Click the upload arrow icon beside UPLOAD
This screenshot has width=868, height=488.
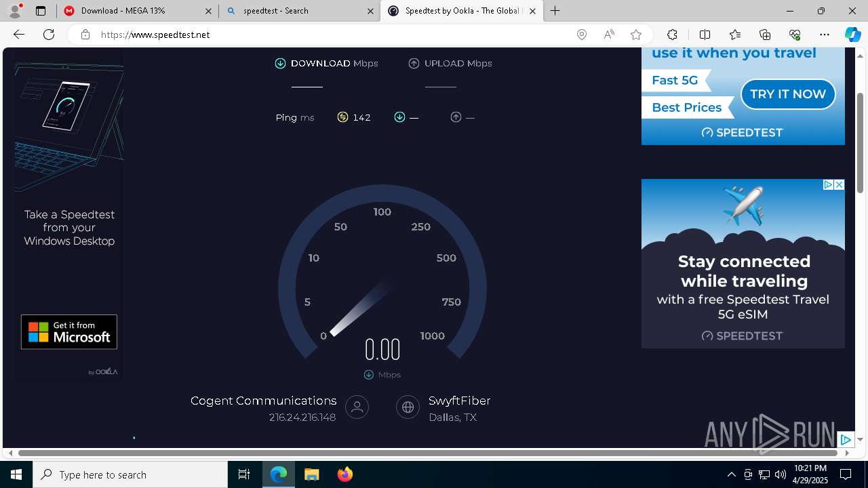click(x=414, y=63)
